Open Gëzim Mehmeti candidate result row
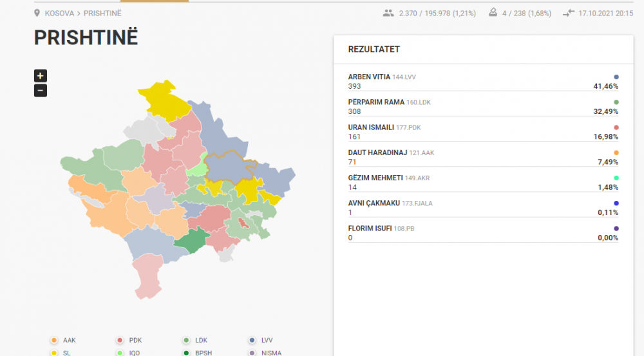The height and width of the screenshot is (356, 644). (x=483, y=182)
